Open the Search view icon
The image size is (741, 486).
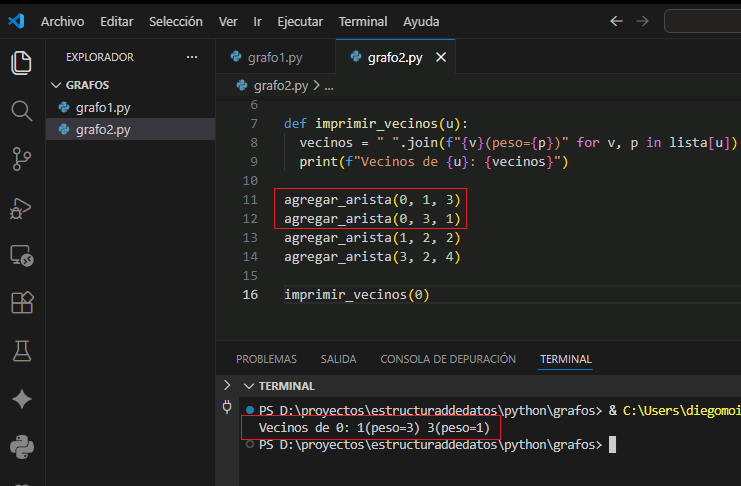(x=21, y=110)
